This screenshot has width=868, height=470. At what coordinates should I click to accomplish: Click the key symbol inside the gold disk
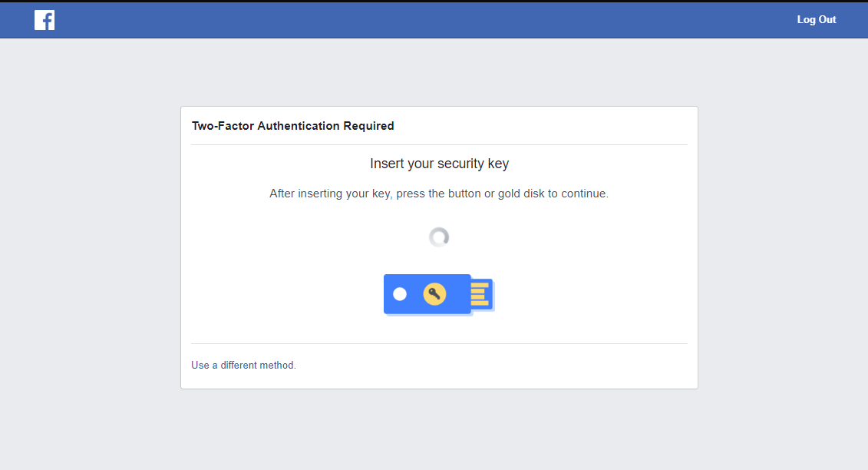click(434, 293)
